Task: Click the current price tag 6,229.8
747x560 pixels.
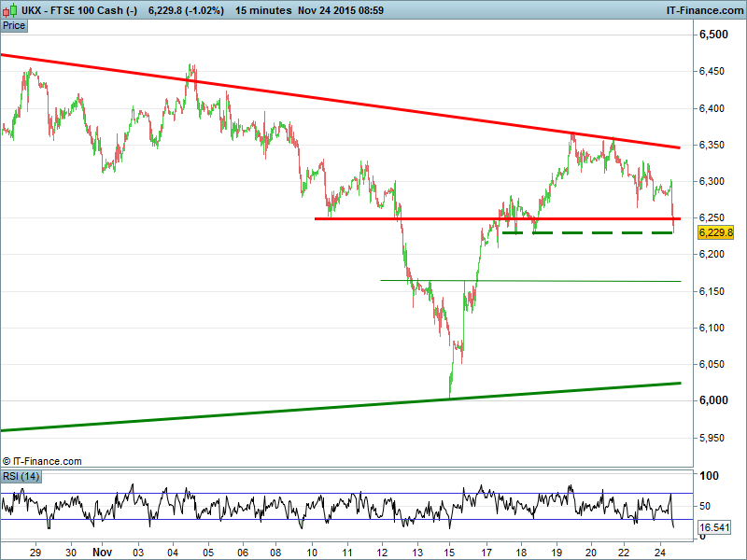Action: click(x=715, y=232)
